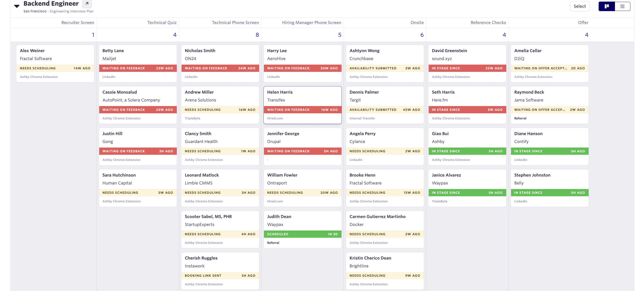Open Nicholas Smith candidate card
Image resolution: width=644 pixels, height=291 pixels.
[220, 63]
